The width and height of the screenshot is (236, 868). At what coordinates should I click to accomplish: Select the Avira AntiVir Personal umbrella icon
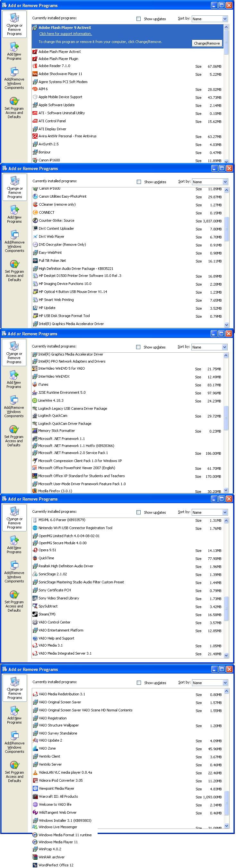point(35,136)
